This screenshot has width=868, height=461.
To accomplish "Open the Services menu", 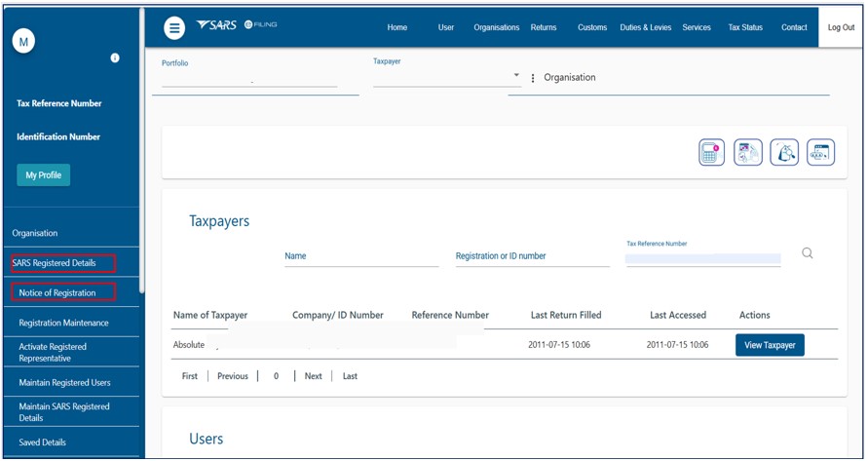I will (697, 27).
